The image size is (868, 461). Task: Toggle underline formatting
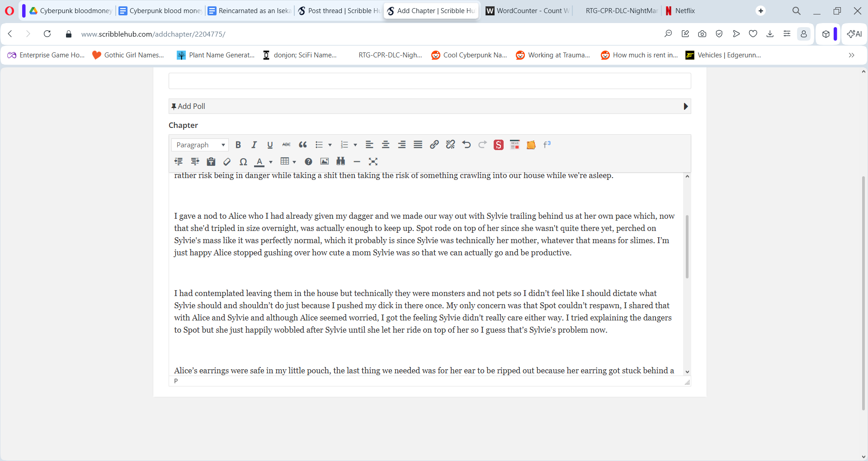(270, 145)
